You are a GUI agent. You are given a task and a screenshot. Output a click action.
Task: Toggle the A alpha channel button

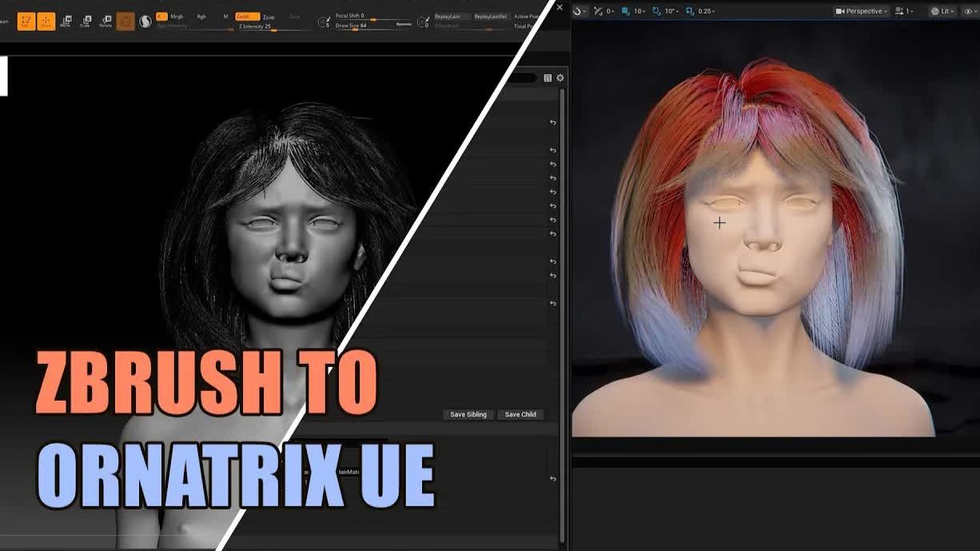coord(161,16)
